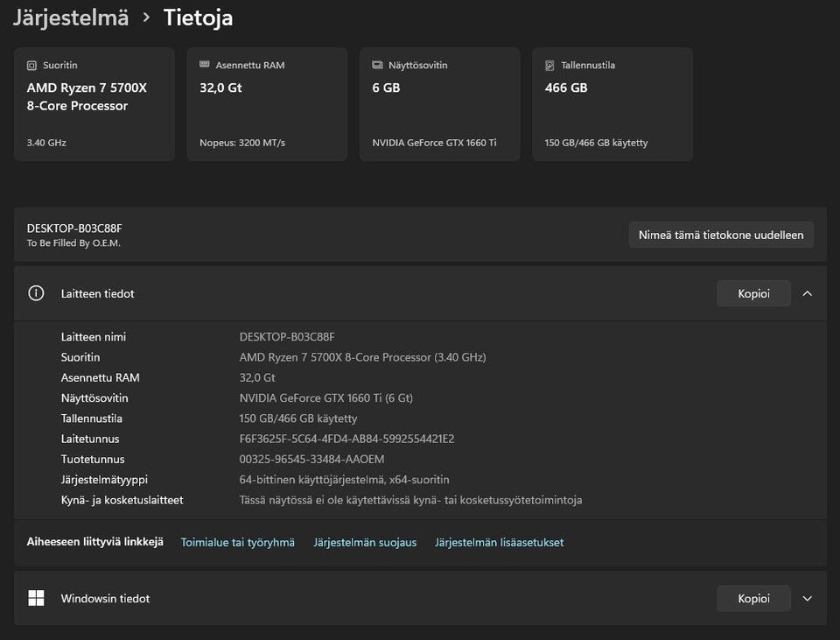Click the Laitteen tiedot header title

pos(97,294)
